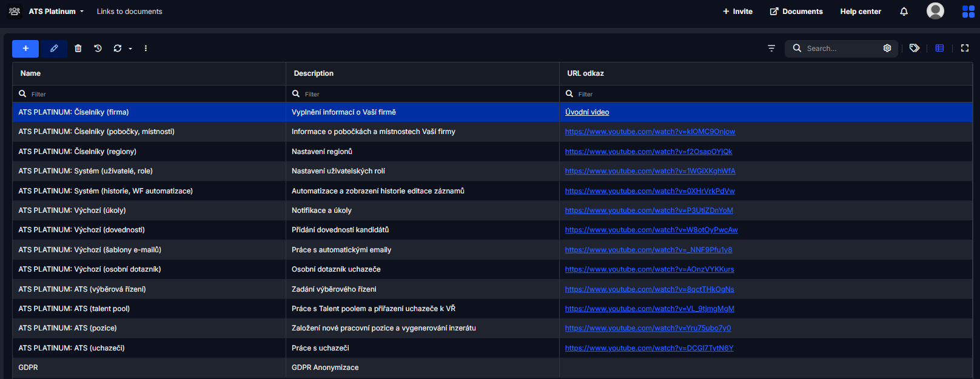Viewport: 980px width, 379px height.
Task: Open the Úvodní video link
Action: click(x=587, y=112)
